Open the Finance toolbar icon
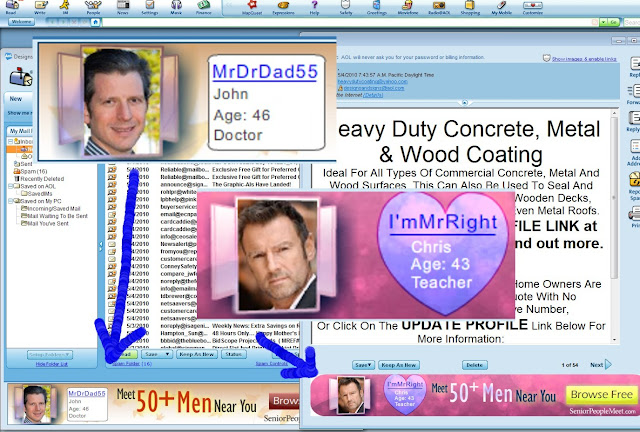This screenshot has width=640, height=432. click(x=203, y=6)
